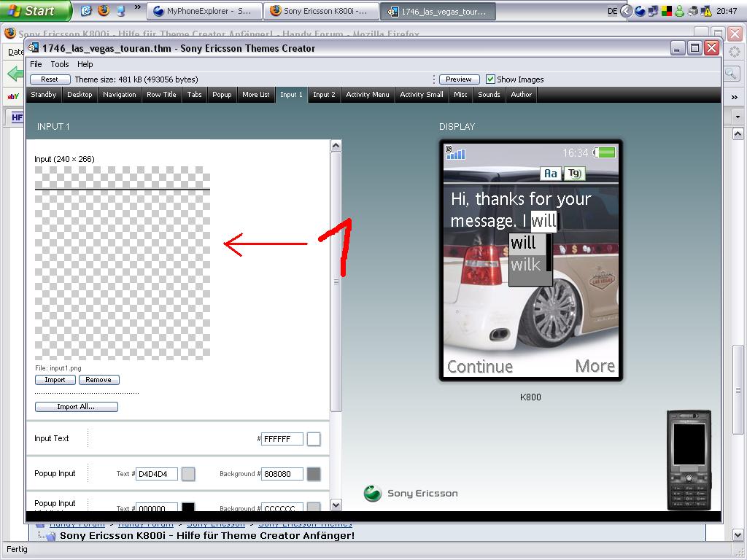Launch Firefox from the Quick Launch bar
The height and width of the screenshot is (560, 747).
104,10
